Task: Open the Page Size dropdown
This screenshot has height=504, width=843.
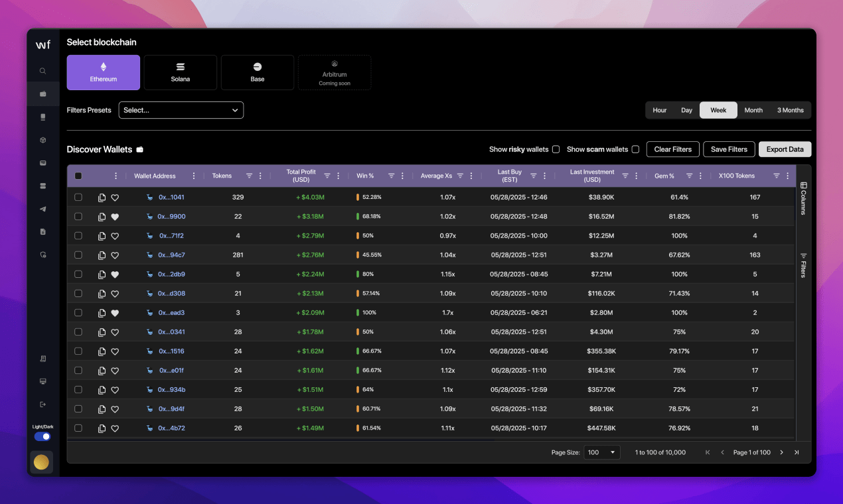Action: coord(602,452)
